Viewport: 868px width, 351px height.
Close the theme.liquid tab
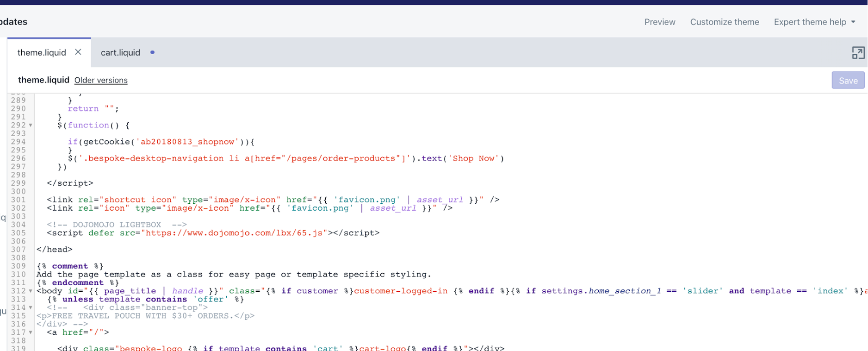(x=78, y=52)
